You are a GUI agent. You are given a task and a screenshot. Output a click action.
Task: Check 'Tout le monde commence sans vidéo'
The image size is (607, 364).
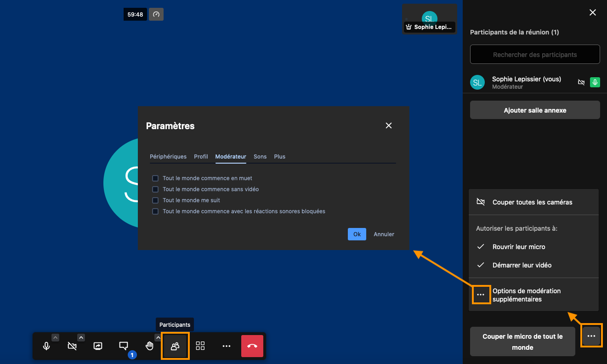155,189
